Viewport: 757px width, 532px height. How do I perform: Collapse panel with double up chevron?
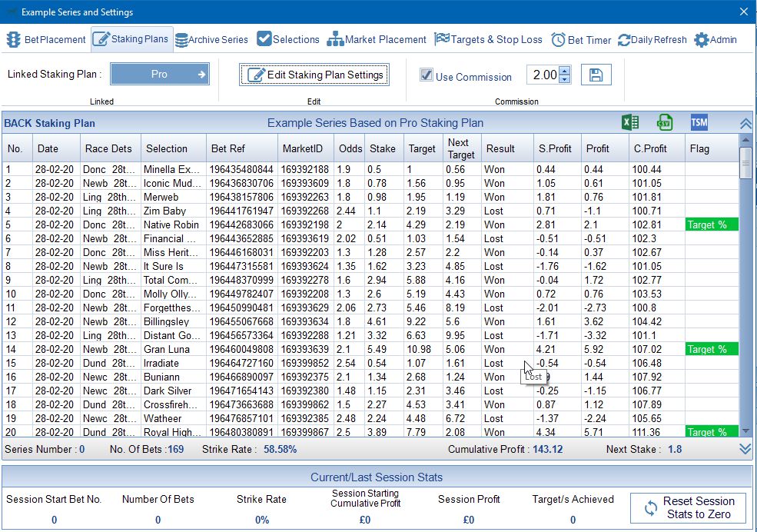[745, 124]
